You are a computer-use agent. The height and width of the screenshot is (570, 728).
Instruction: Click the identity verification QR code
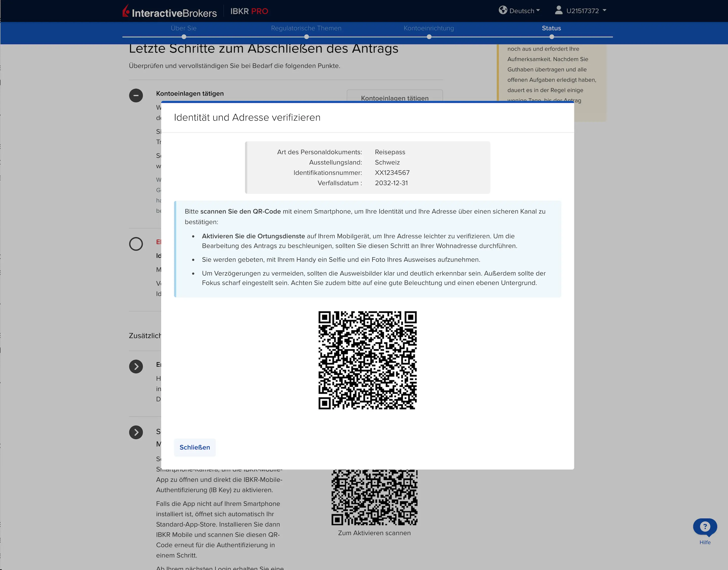pos(367,360)
